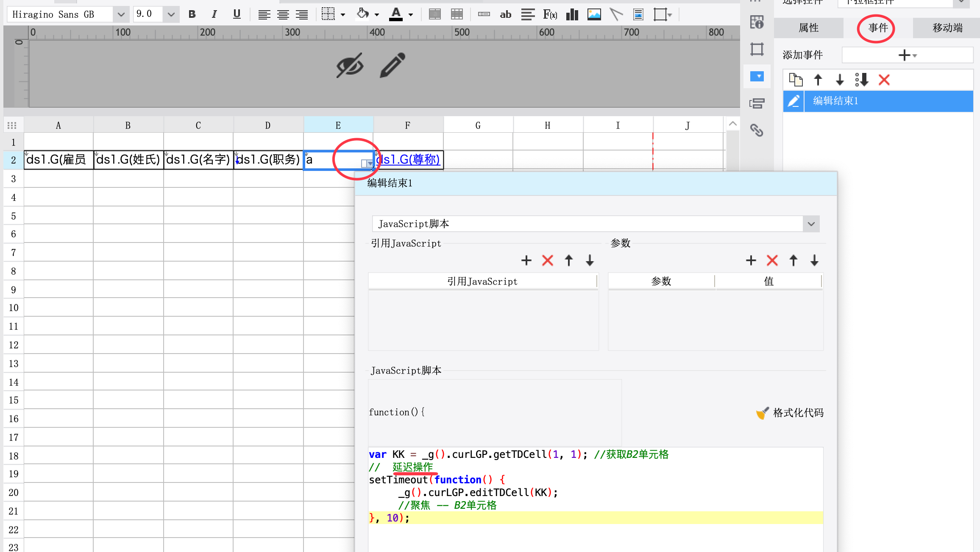The height and width of the screenshot is (552, 980).
Task: Apply the cell border style icon
Action: (328, 14)
